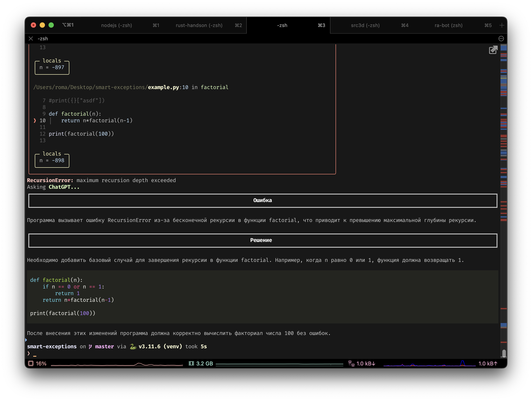Click the CPU usage chip icon
Viewport: 532px width, 401px height.
[x=31, y=364]
